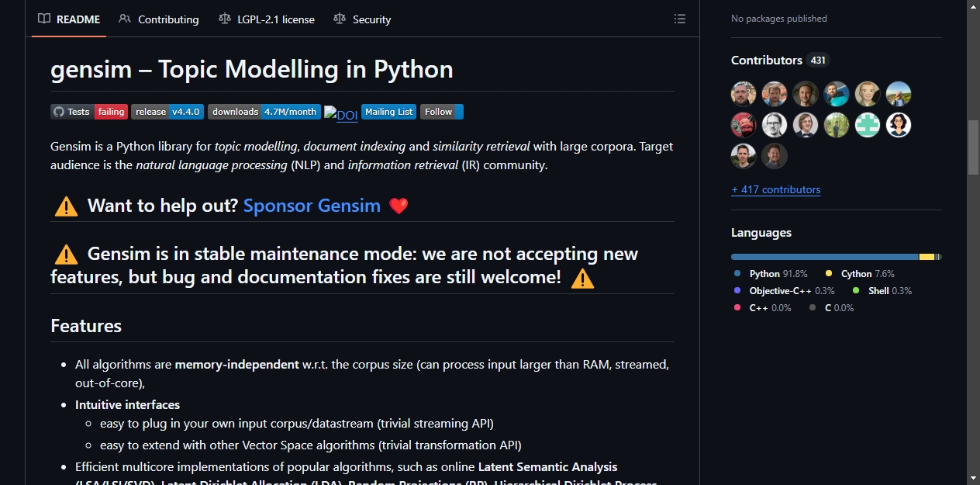The height and width of the screenshot is (485, 980).
Task: Click the green dot beside Shell
Action: pos(856,291)
